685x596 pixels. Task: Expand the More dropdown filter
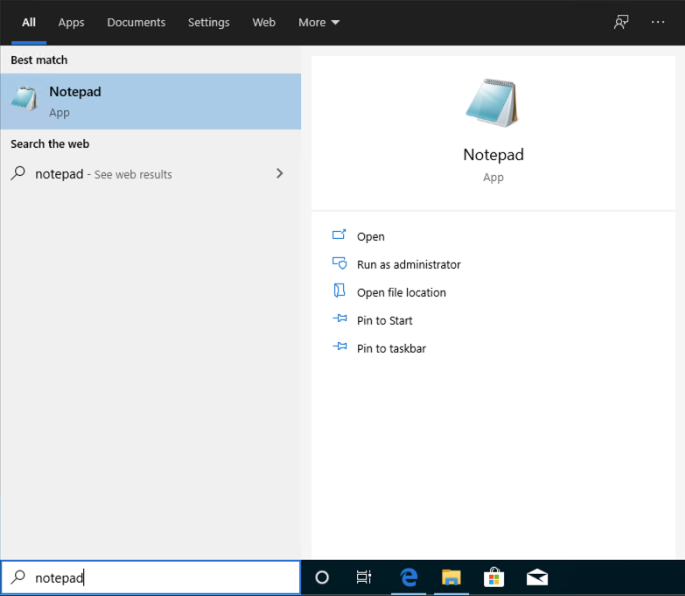pyautogui.click(x=319, y=22)
